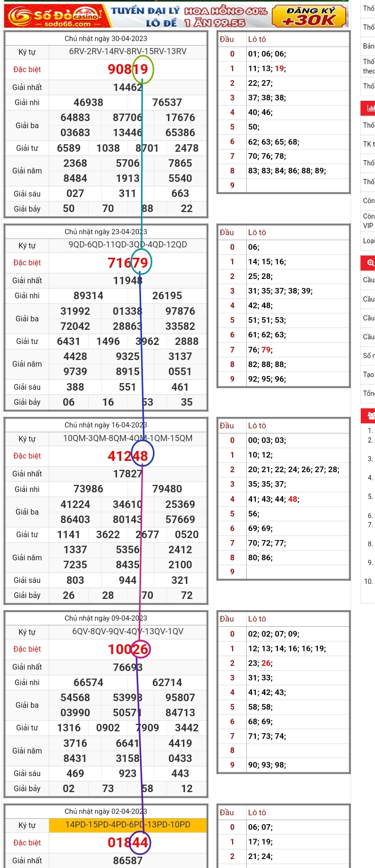Click second prize number 66574

[88, 682]
